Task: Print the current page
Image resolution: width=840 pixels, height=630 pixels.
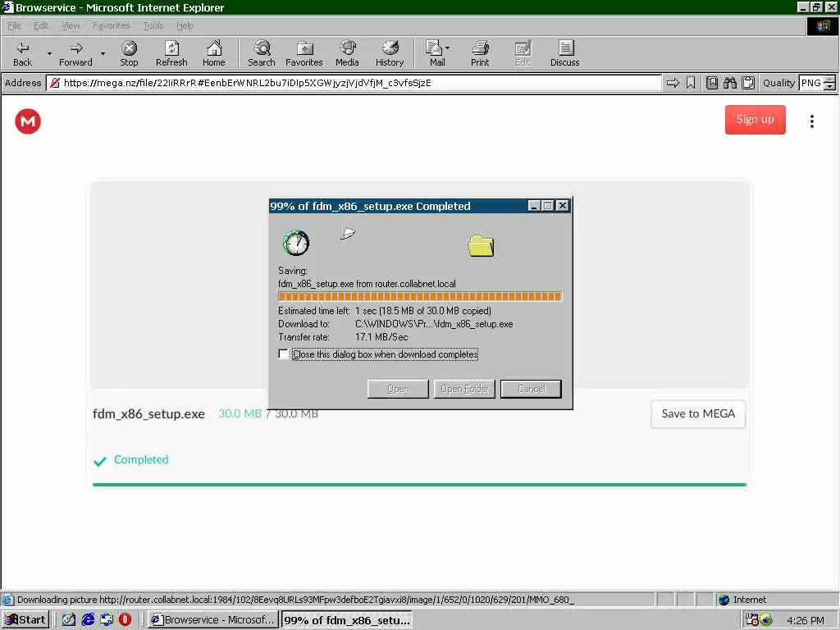Action: [x=480, y=53]
